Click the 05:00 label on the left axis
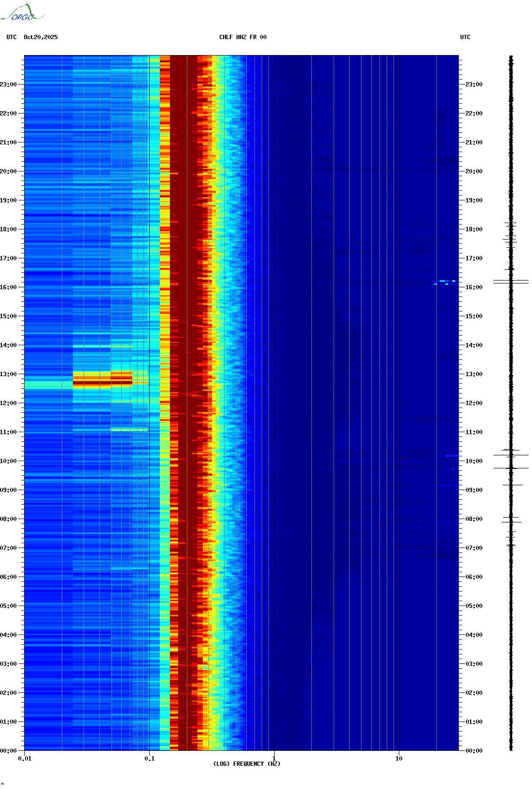Screen dimensions: 532x789 pos(9,606)
